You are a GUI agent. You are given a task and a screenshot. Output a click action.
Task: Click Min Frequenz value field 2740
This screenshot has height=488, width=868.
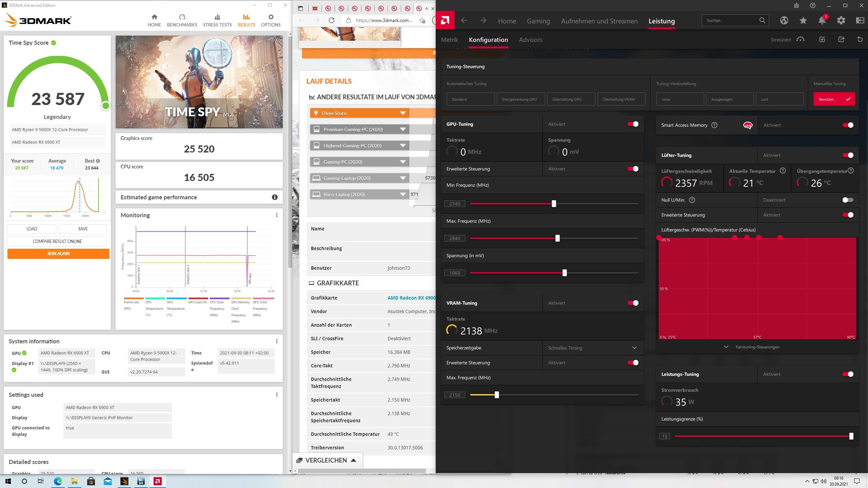click(455, 204)
